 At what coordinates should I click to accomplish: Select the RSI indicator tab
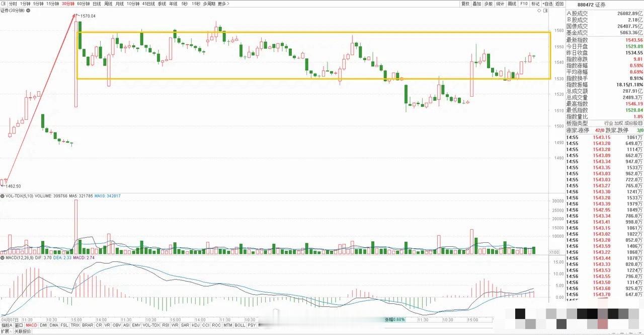point(166,325)
